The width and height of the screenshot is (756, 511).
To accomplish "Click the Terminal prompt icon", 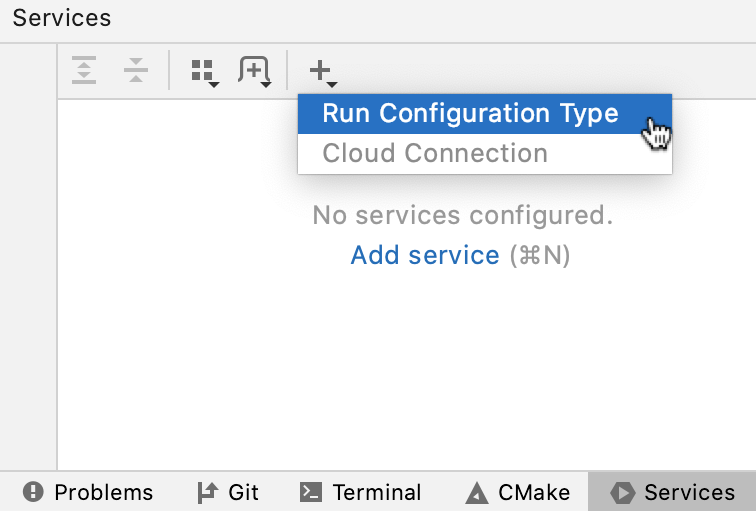I will click(312, 492).
